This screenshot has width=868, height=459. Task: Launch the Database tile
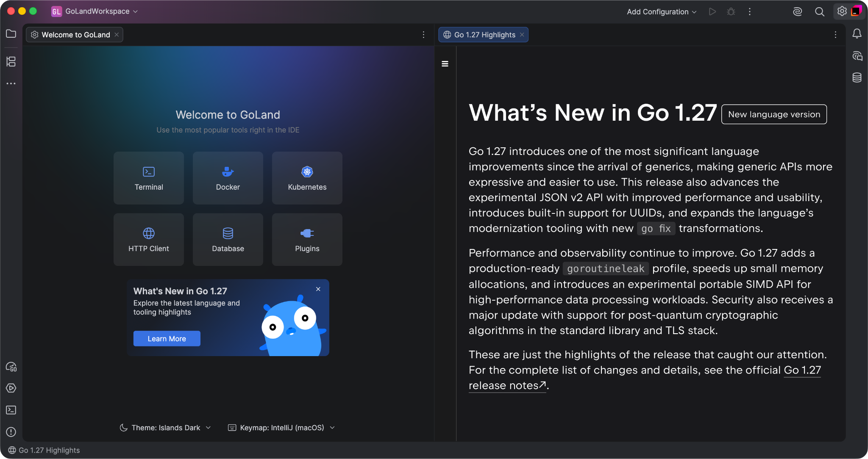(228, 240)
